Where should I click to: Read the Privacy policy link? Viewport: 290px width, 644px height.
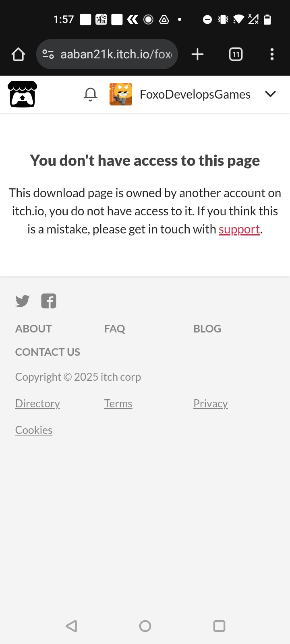(211, 404)
